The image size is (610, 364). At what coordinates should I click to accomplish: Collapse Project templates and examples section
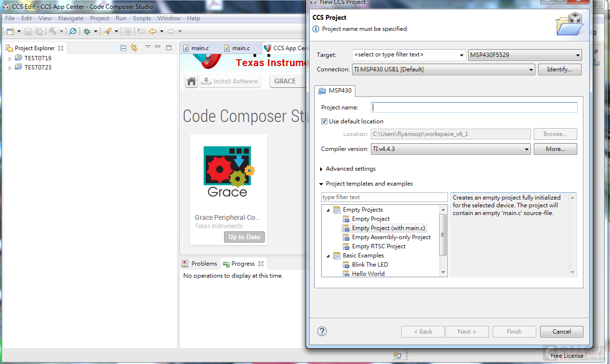pos(322,184)
